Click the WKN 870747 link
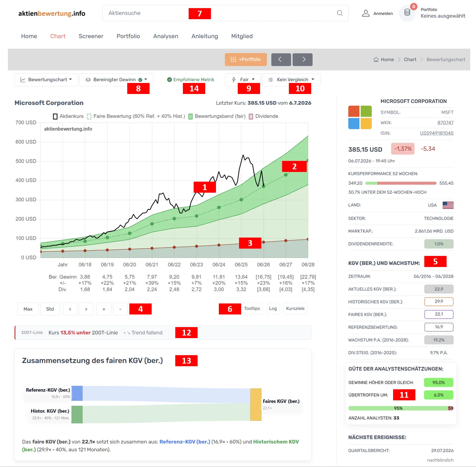 pyautogui.click(x=445, y=123)
